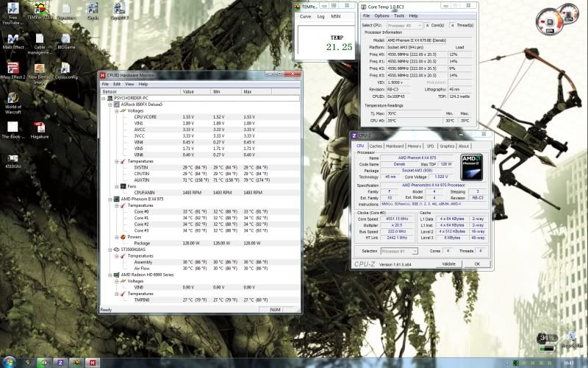Click Curve in the TEMPer window

(305, 16)
